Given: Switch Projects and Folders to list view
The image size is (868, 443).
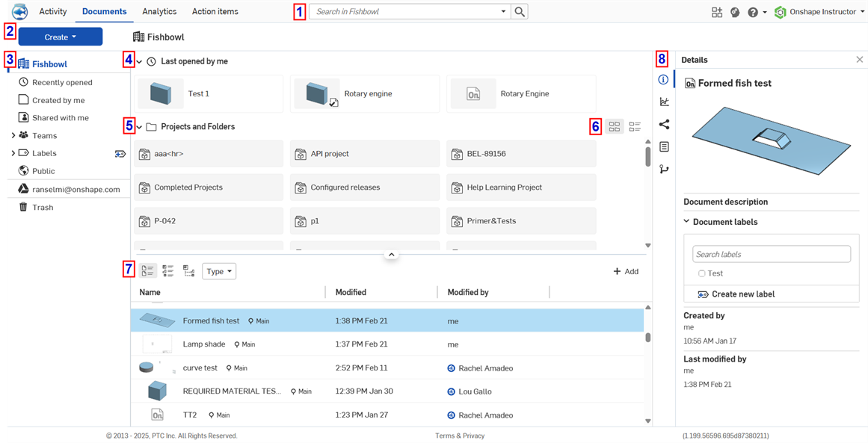Looking at the screenshot, I should click(x=635, y=127).
